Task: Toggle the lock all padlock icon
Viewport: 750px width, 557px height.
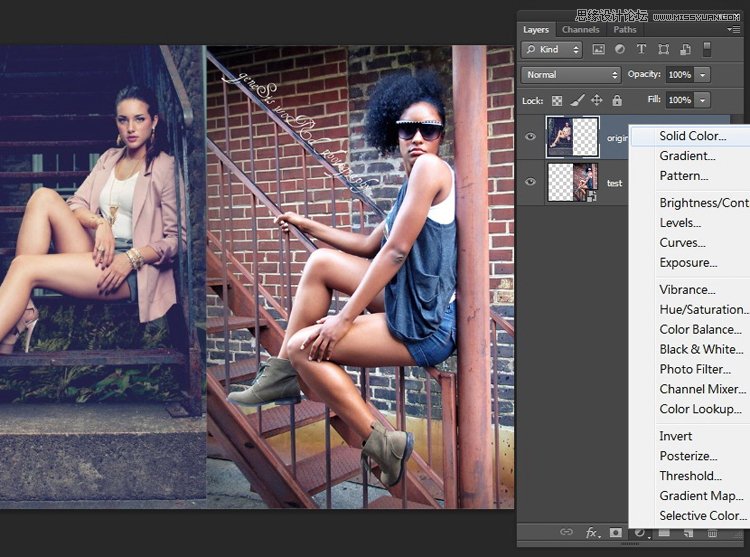Action: pos(617,100)
